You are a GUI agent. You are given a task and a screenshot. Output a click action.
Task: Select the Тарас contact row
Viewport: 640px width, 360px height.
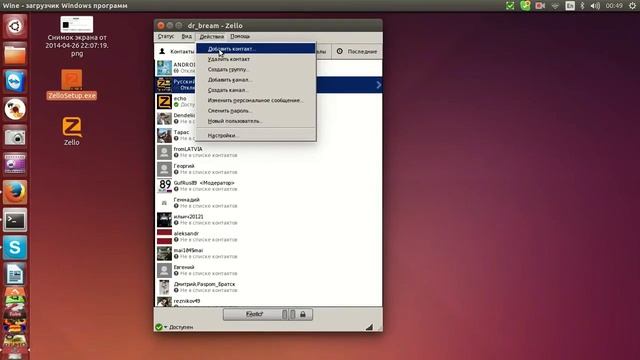coord(269,136)
